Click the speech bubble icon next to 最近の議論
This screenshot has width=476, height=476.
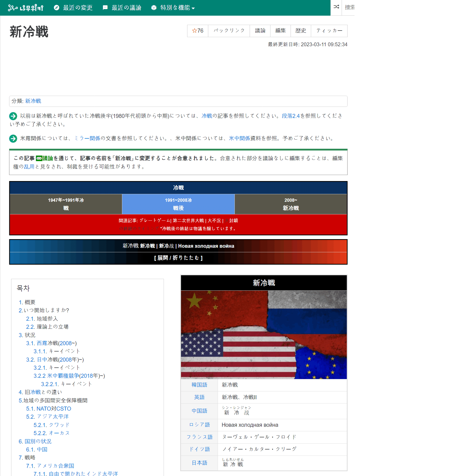(x=105, y=7)
